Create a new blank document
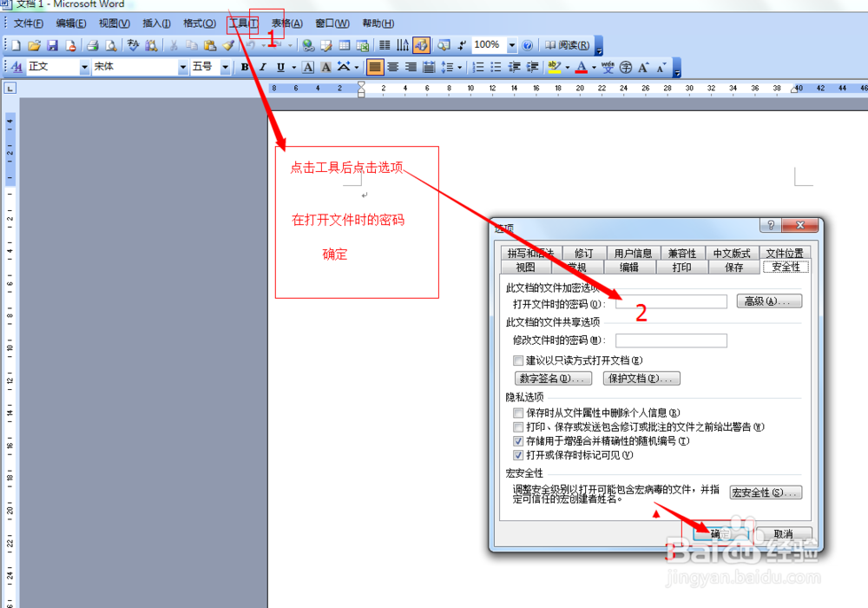 [x=16, y=45]
